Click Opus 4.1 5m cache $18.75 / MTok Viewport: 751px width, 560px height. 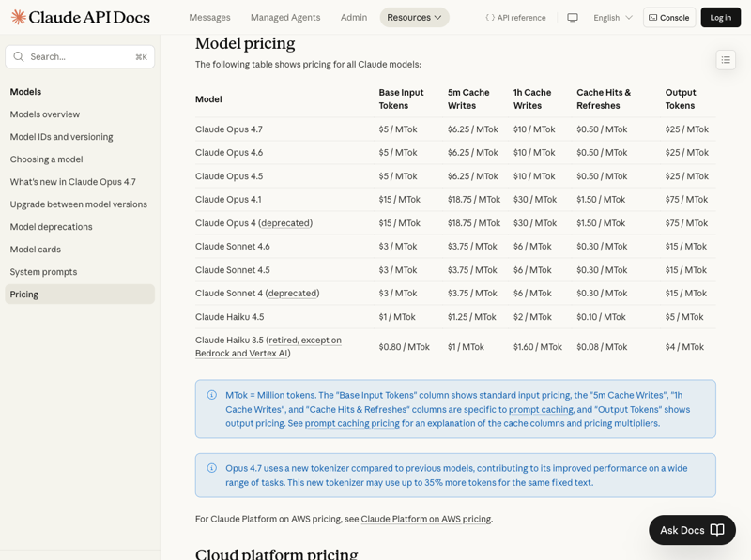tap(474, 200)
